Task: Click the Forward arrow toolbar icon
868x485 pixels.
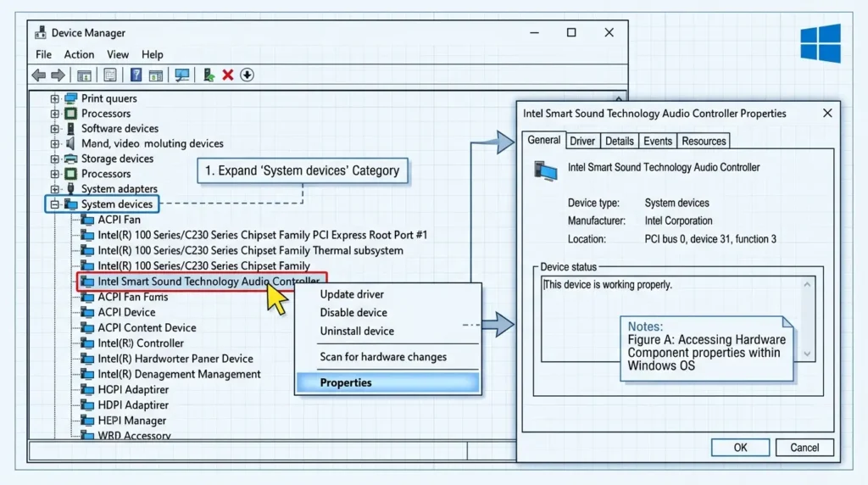Action: pos(58,75)
